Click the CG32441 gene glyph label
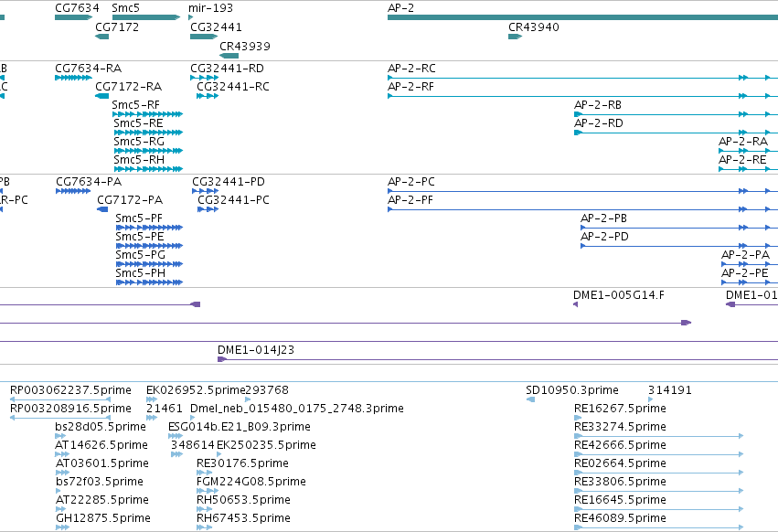 [216, 27]
